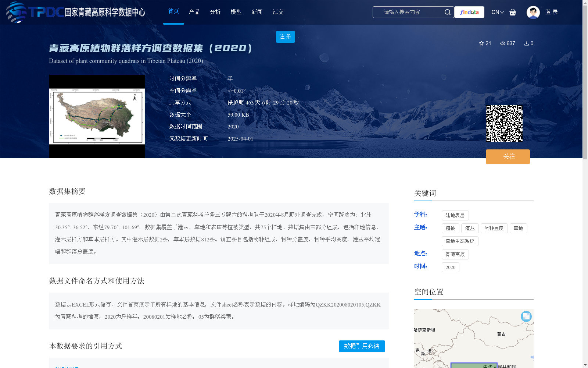Click the scrollbar down arrow
This screenshot has width=588, height=368.
[x=585, y=365]
